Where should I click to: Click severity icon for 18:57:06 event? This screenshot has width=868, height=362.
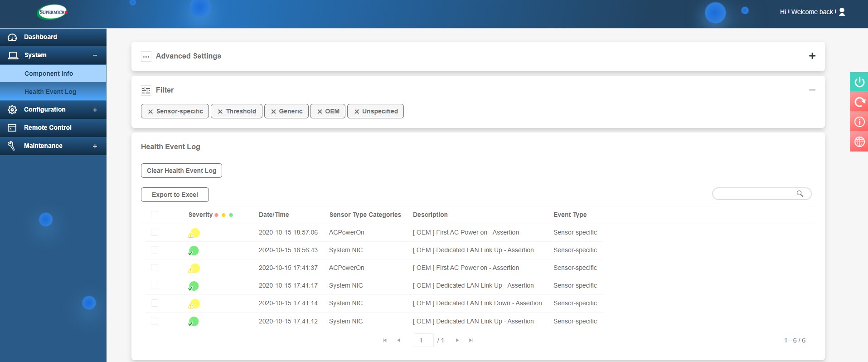[x=194, y=233]
